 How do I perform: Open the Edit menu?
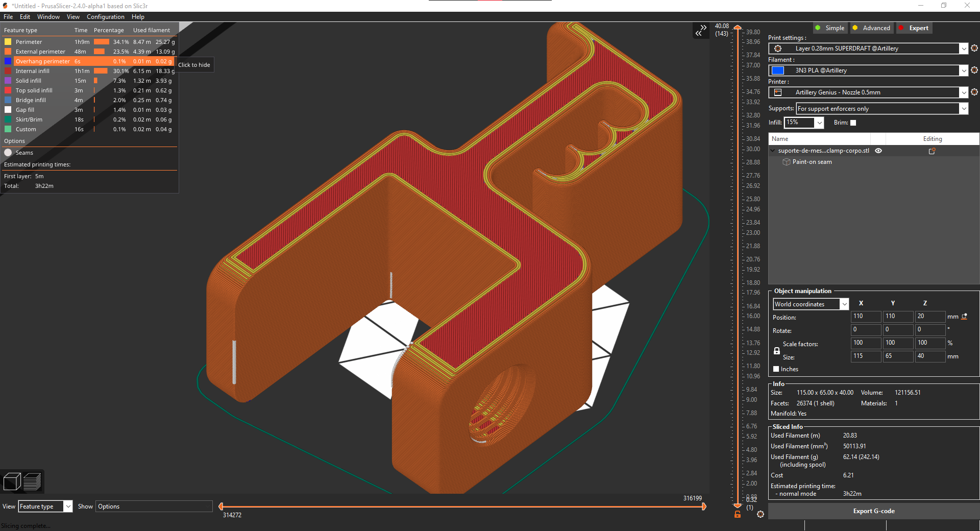[25, 17]
